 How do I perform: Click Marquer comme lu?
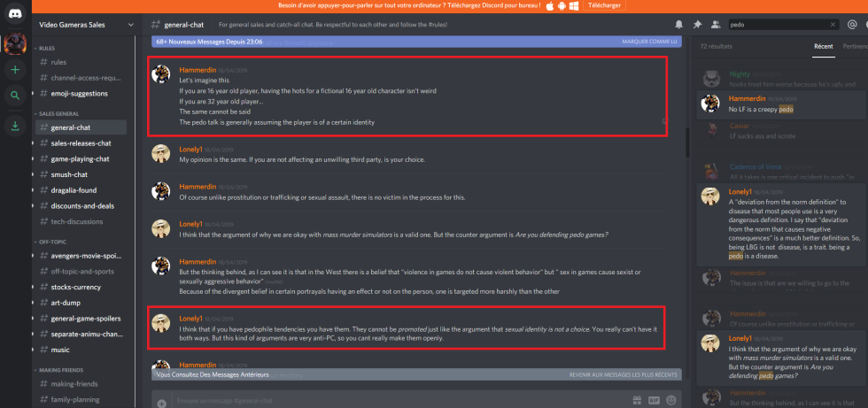[x=649, y=42]
